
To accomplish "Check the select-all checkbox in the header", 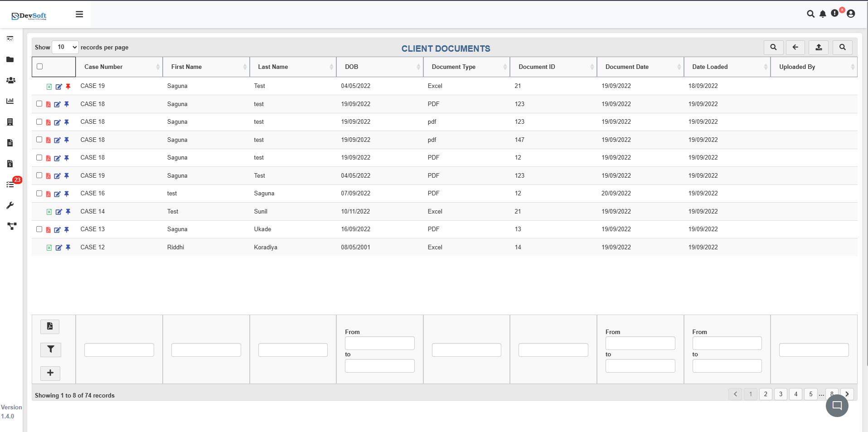I will (x=39, y=66).
